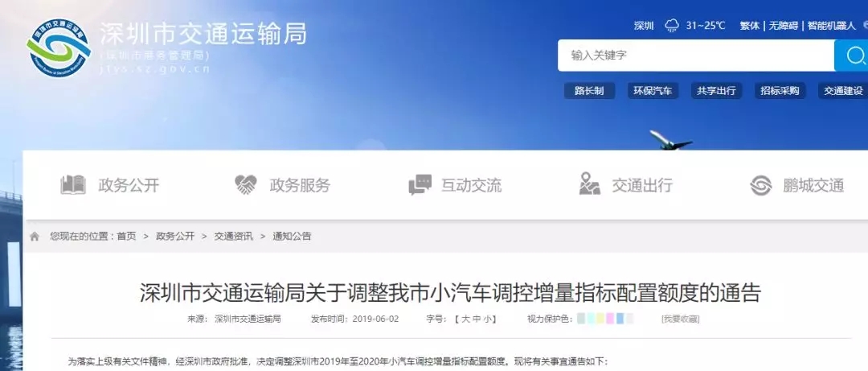Set font size to 小
868x371 pixels.
click(486, 319)
